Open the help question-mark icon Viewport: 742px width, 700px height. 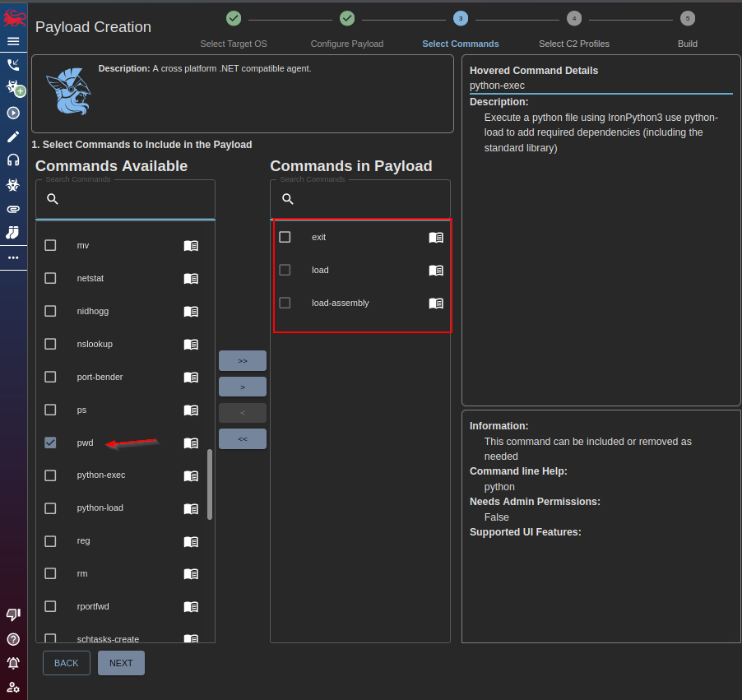pyautogui.click(x=13, y=639)
